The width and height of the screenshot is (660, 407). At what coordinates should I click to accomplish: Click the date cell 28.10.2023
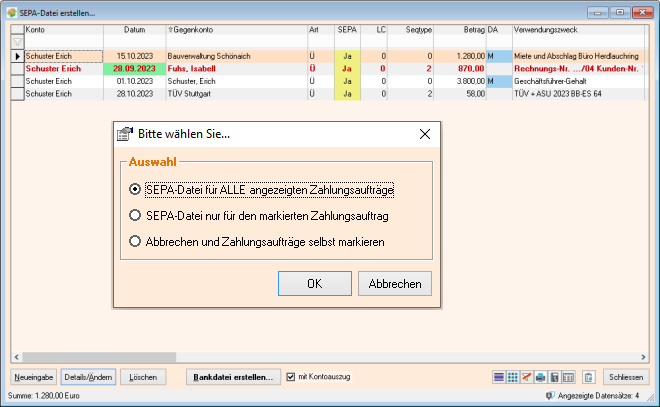(135, 94)
